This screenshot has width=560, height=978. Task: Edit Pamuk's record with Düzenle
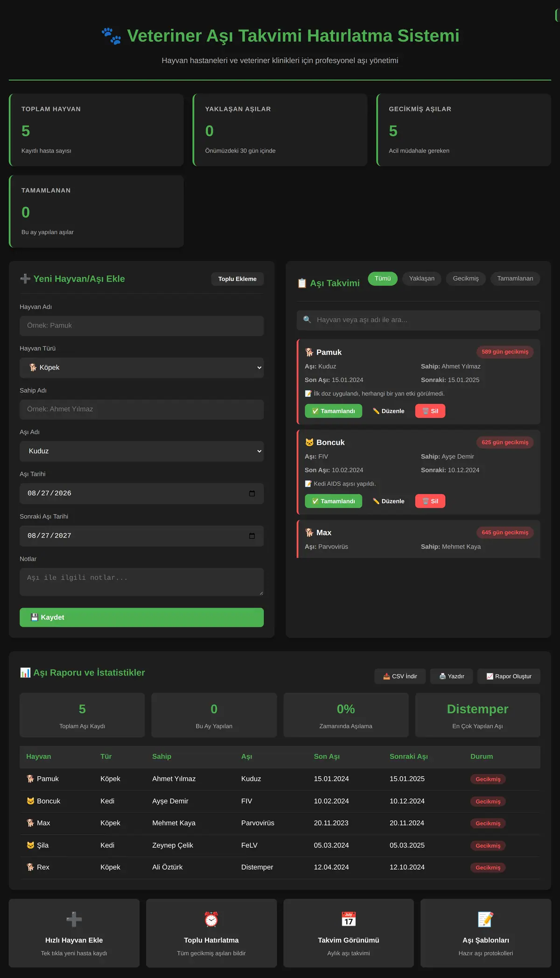click(x=389, y=411)
